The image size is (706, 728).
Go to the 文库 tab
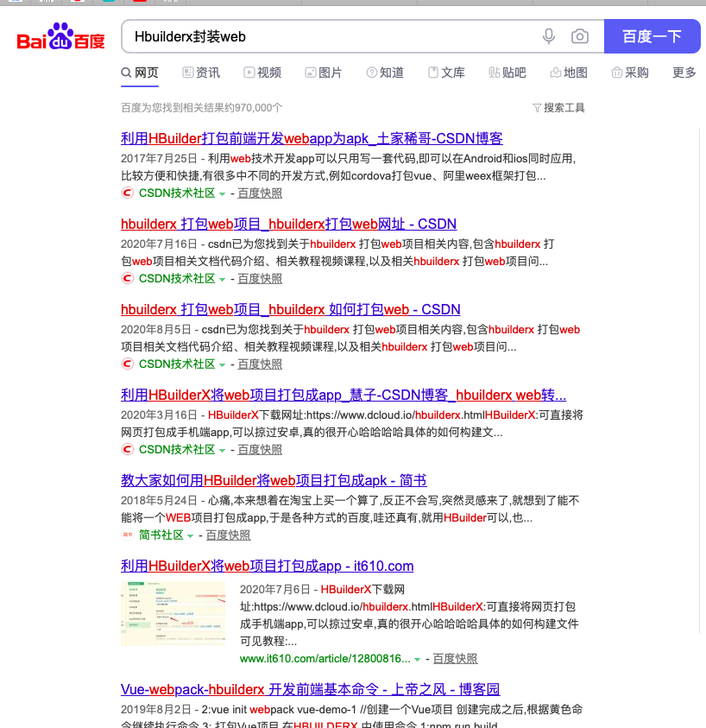(446, 73)
